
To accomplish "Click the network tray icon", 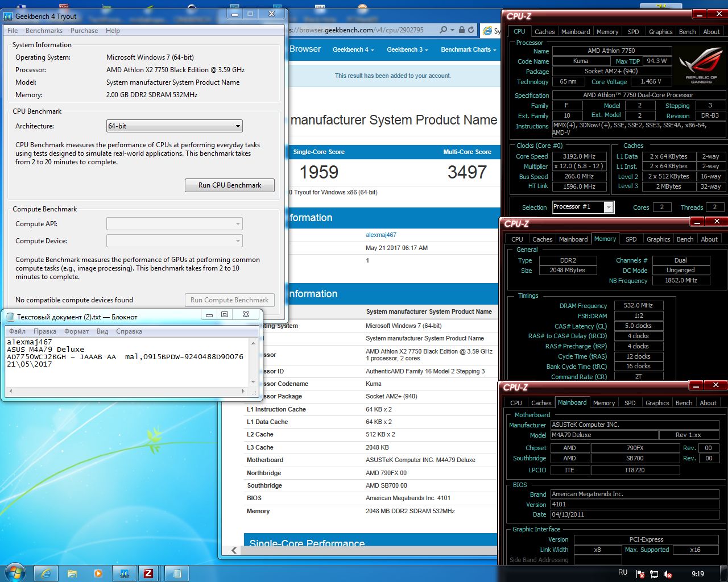I will pos(654,574).
